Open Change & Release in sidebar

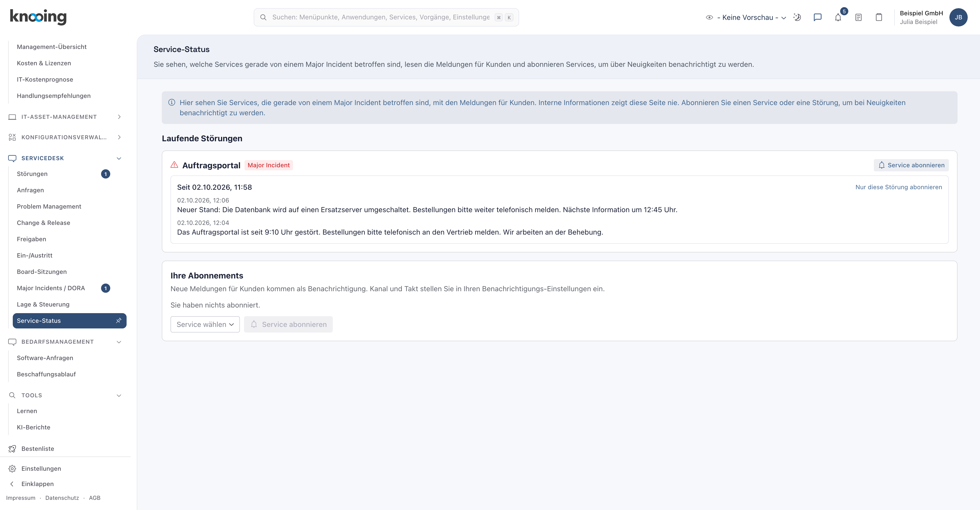coord(70,223)
